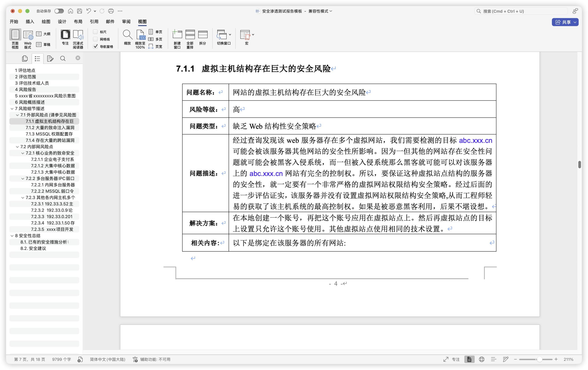Set zoom with 缩放至 100% button

(x=140, y=39)
